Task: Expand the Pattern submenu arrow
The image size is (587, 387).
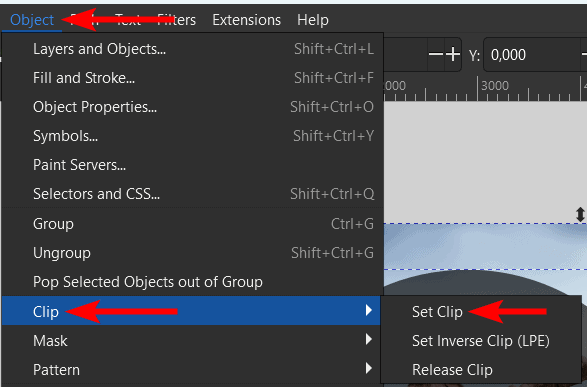Action: [369, 368]
